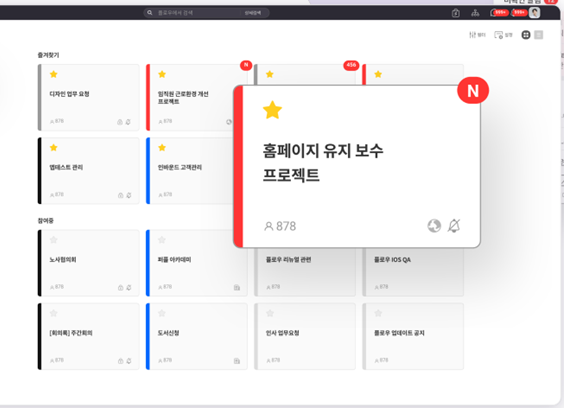
Task: Open the 앱테스트 관리 project card
Action: point(88,171)
